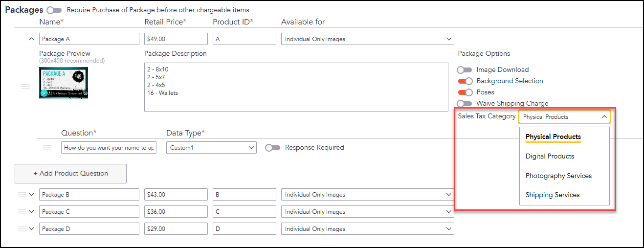Viewport: 644px width, 248px height.
Task: Collapse the Package A row chevron
Action: click(x=32, y=39)
